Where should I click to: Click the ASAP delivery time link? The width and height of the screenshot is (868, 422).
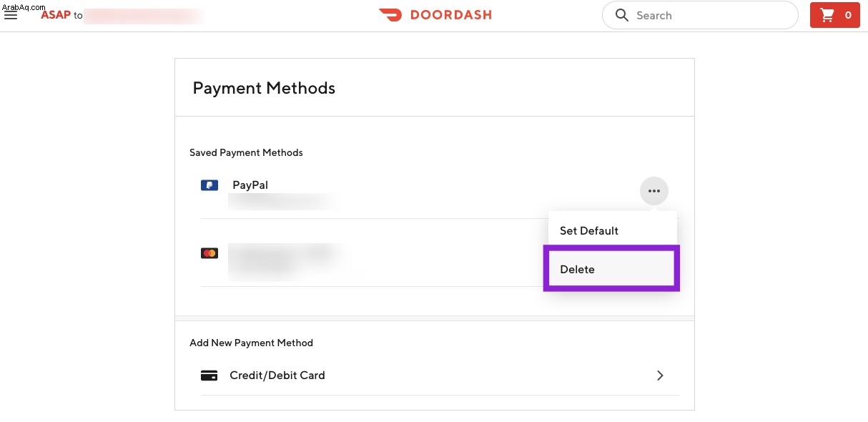(x=56, y=15)
